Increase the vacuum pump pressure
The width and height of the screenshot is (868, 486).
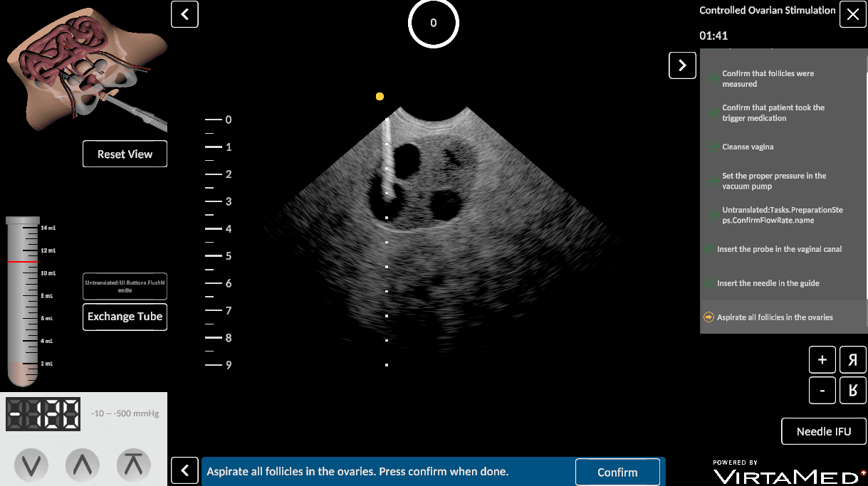(x=83, y=464)
